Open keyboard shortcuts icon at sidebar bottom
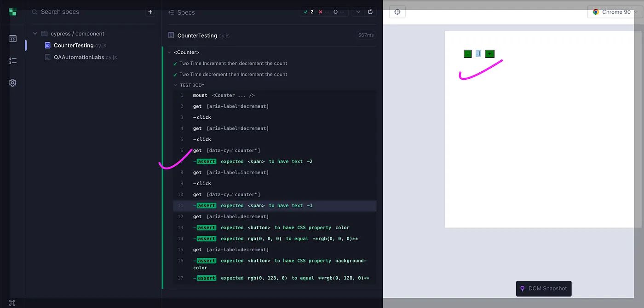 pyautogui.click(x=12, y=302)
